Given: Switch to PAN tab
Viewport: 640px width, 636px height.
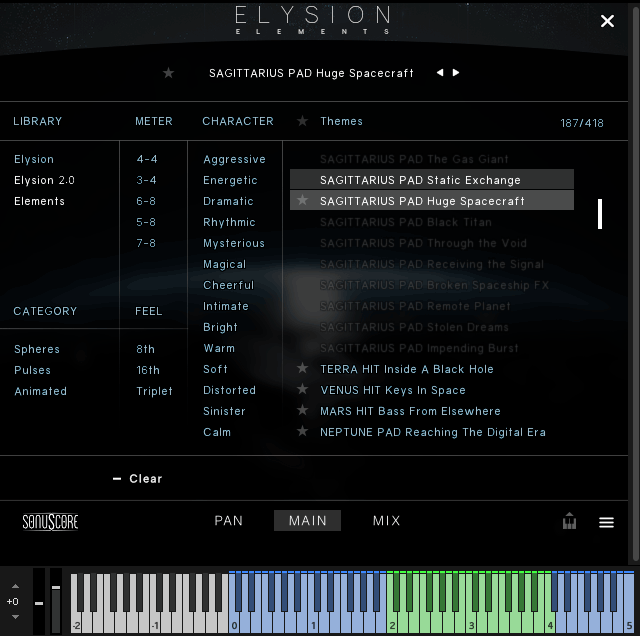Looking at the screenshot, I should 229,520.
